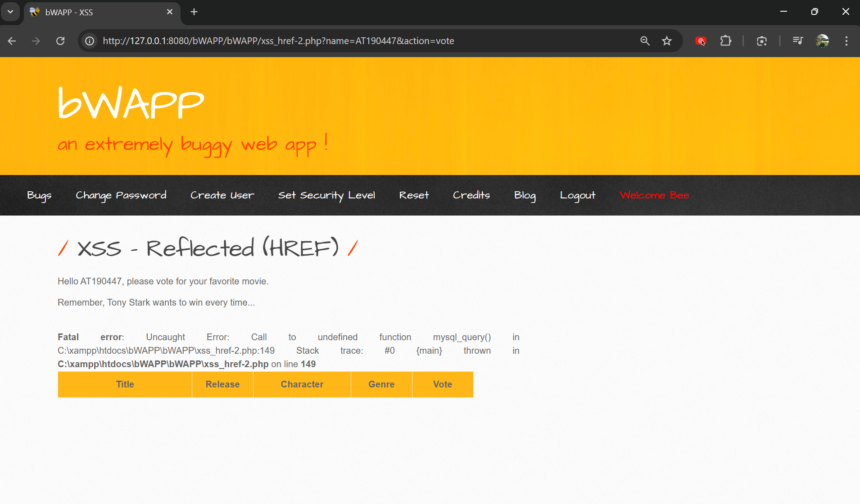
Task: Close the bWAPP - XSS tab
Action: [x=170, y=12]
